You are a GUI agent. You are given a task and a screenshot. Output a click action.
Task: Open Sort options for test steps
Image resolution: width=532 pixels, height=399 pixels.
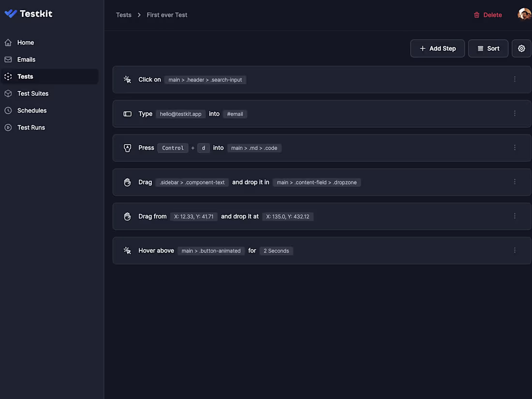point(488,48)
